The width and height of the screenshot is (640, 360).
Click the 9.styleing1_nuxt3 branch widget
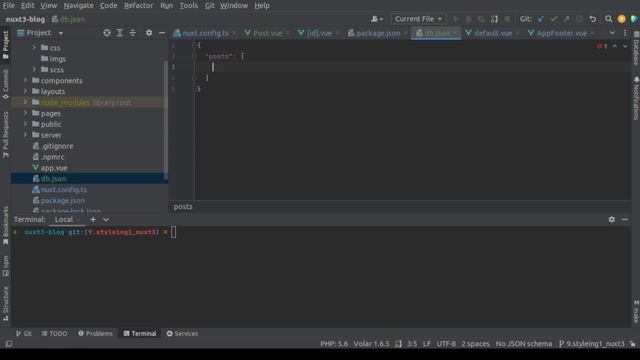click(x=591, y=344)
